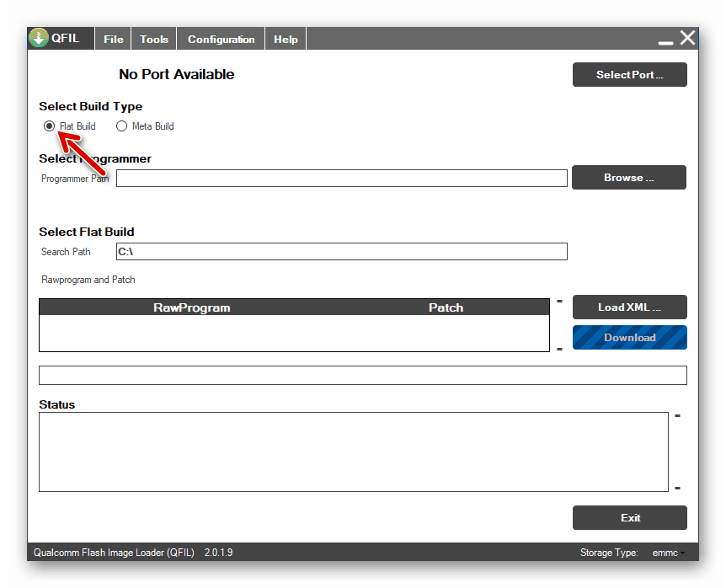Select the Meta Build radio button
The height and width of the screenshot is (588, 726).
pos(121,126)
